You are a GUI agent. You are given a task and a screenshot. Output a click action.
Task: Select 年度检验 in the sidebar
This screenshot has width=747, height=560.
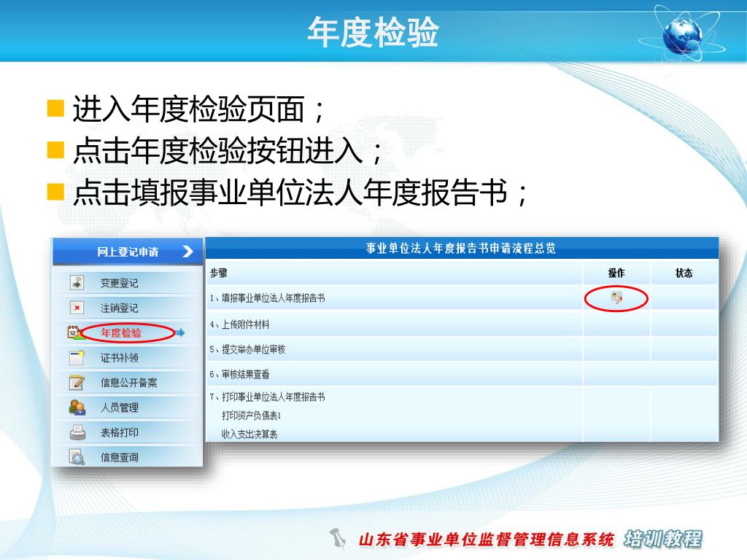[x=121, y=332]
